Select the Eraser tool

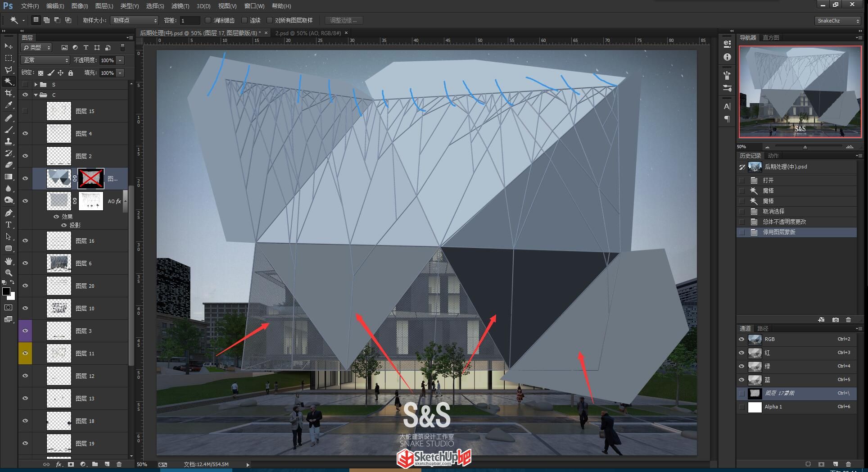coord(9,165)
